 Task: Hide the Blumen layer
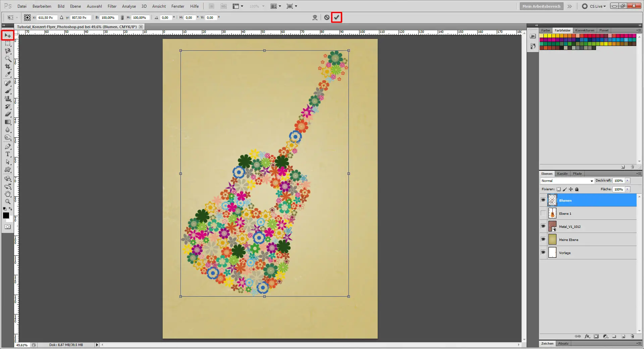[x=543, y=200]
